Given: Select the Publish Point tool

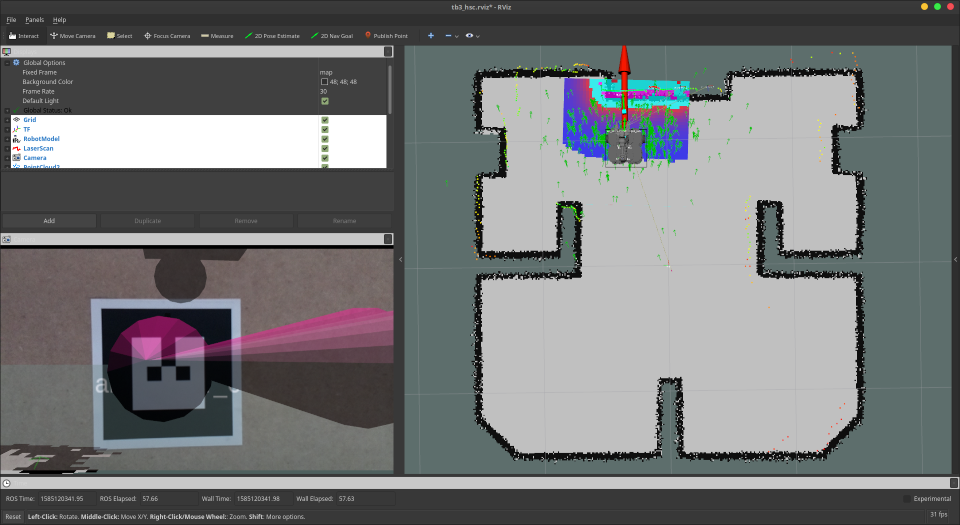Looking at the screenshot, I should point(386,35).
